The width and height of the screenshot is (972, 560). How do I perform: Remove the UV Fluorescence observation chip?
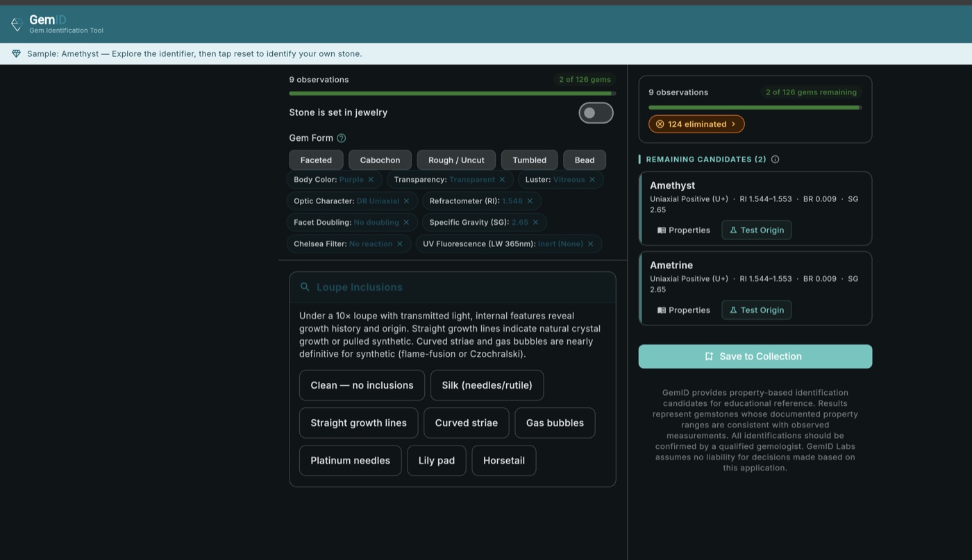[591, 244]
